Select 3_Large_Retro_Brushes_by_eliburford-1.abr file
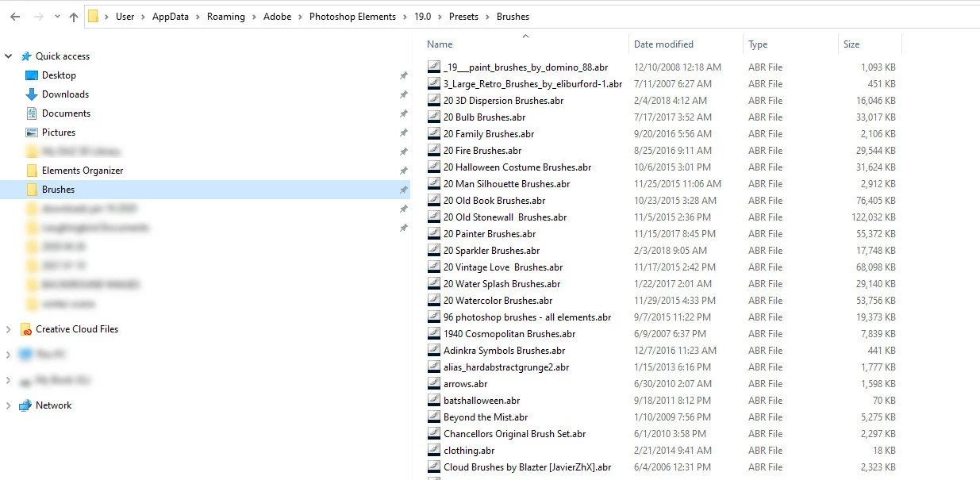Viewport: 980px width, 480px height. [532, 84]
